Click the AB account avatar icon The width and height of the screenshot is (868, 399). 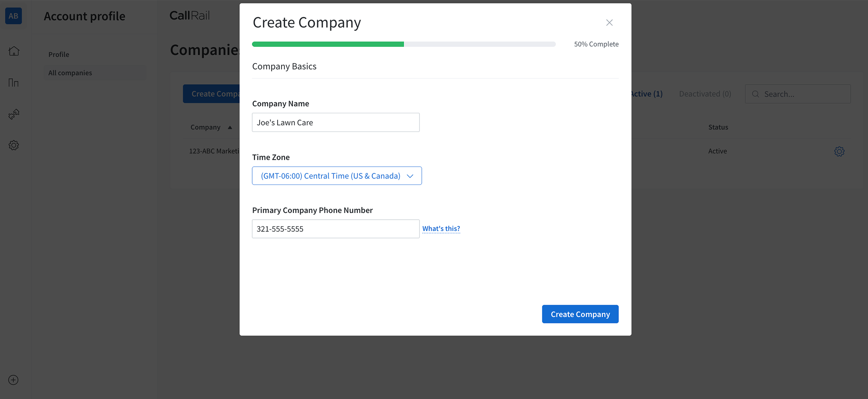pyautogui.click(x=13, y=16)
